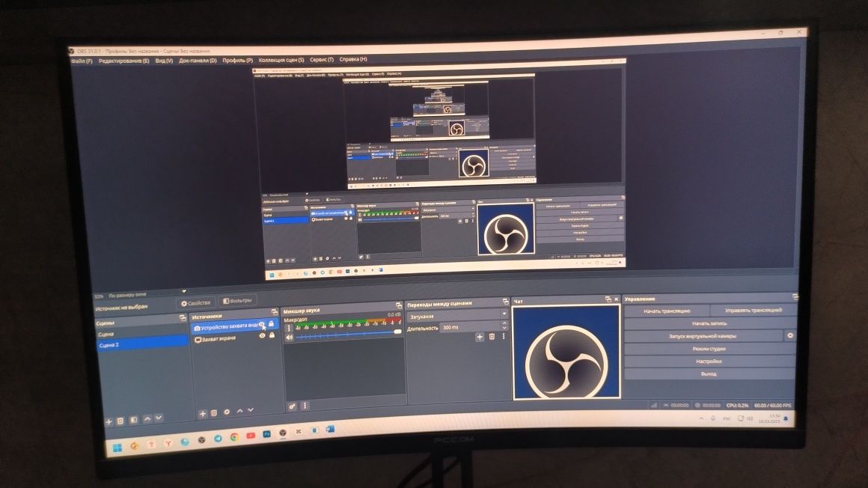This screenshot has width=868, height=488.
Task: Select the Сцена scene in the list
Action: (x=143, y=334)
